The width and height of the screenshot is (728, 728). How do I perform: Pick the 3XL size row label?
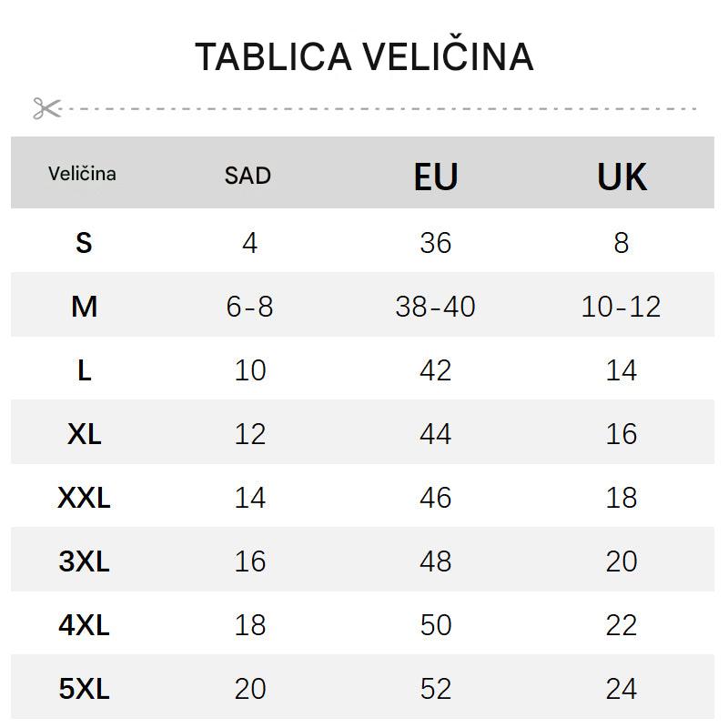[x=84, y=561]
